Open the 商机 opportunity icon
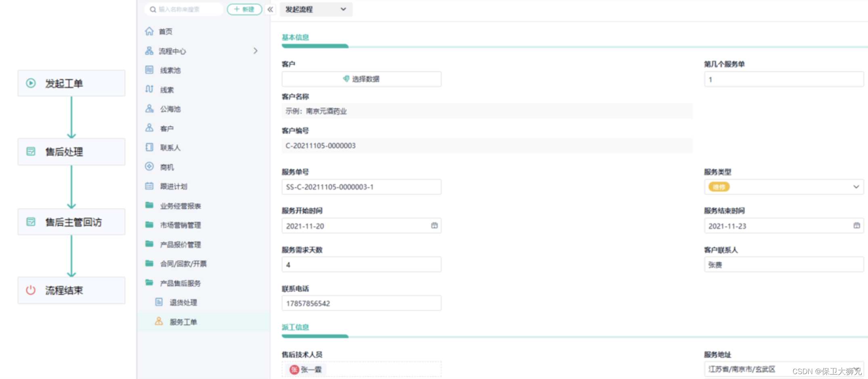 (149, 167)
